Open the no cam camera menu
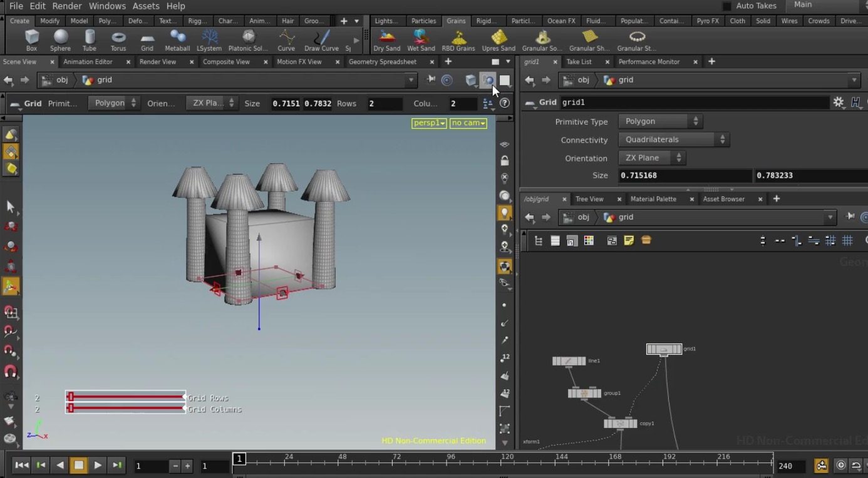 [468, 123]
